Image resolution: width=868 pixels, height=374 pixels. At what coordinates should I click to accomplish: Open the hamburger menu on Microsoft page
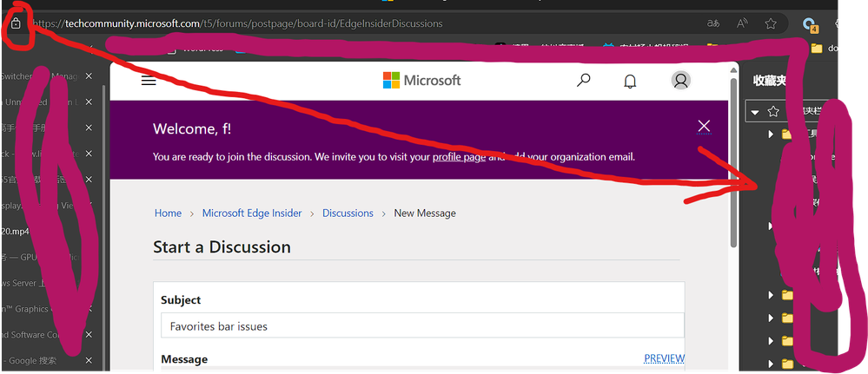coord(149,81)
